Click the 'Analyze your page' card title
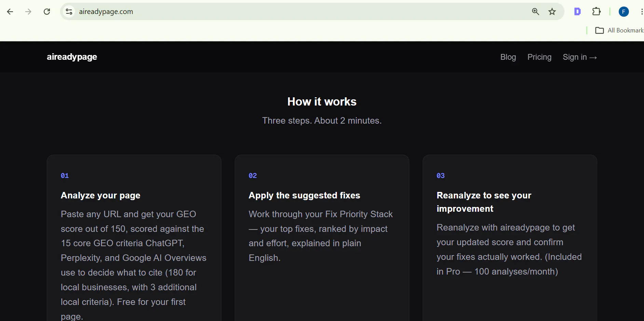The height and width of the screenshot is (321, 644). coord(100,195)
